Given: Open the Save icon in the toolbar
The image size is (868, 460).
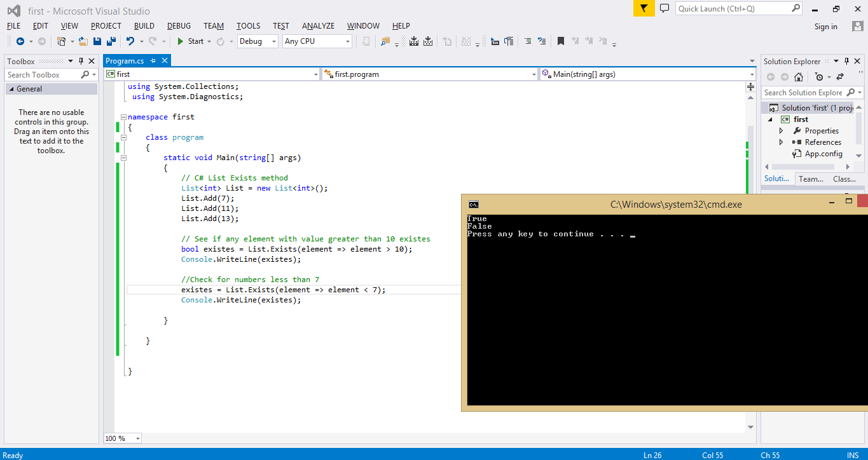Looking at the screenshot, I should pos(97,41).
